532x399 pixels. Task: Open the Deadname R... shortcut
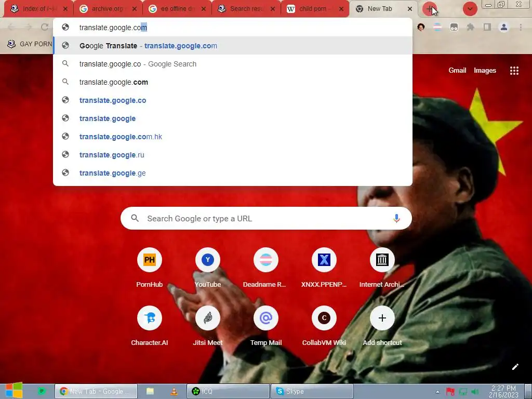(265, 268)
